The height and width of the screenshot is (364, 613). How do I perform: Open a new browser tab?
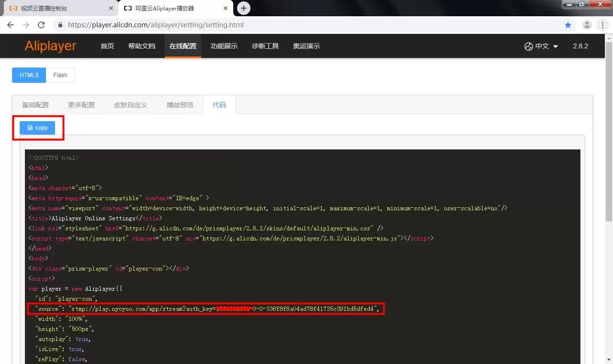click(x=244, y=8)
